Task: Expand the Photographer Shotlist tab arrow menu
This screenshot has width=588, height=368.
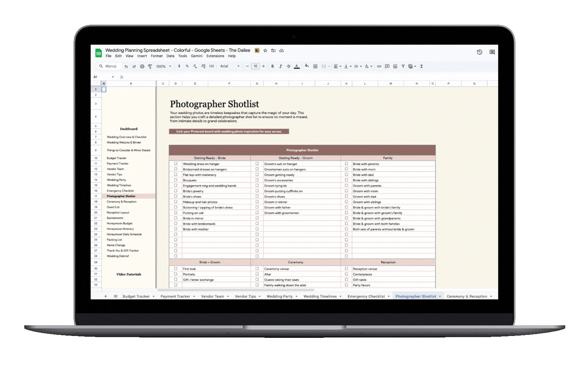Action: click(x=440, y=297)
